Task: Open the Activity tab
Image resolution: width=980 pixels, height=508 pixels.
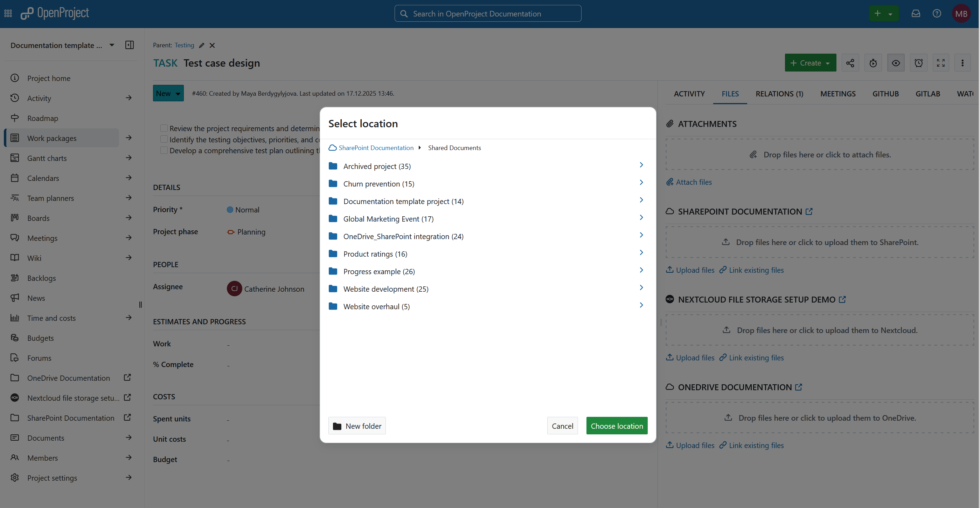Action: [689, 94]
